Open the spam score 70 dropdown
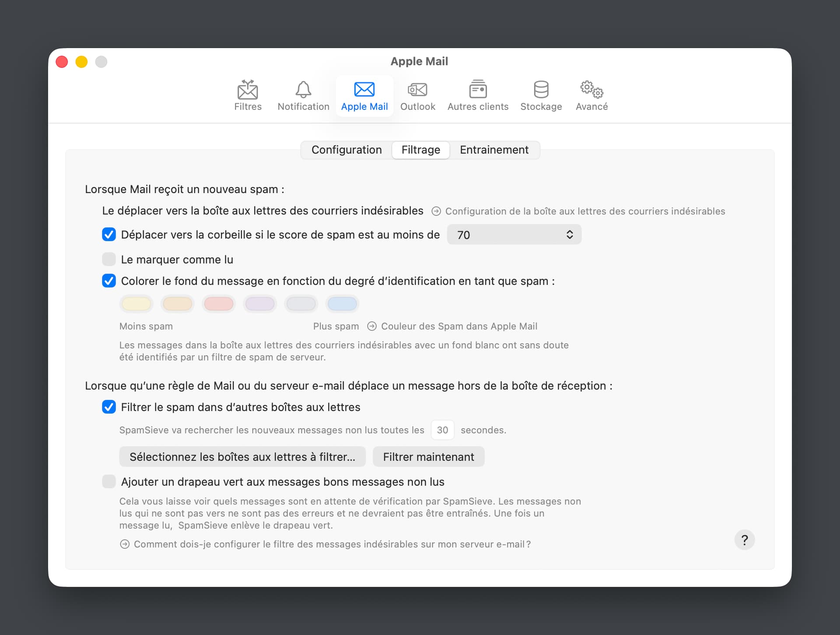 (514, 235)
